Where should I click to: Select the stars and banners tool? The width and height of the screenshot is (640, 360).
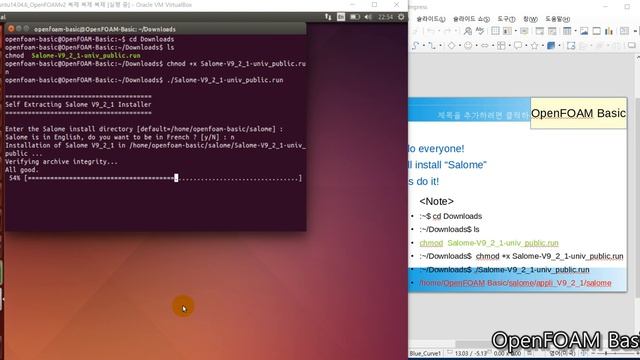coord(535,46)
